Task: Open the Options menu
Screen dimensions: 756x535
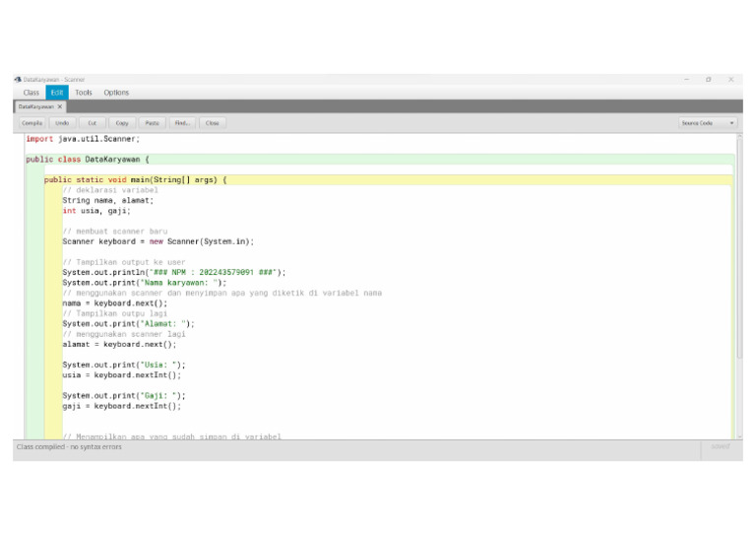Action: [x=116, y=93]
